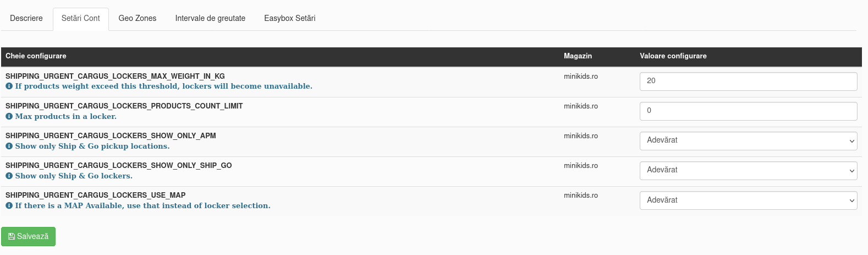The height and width of the screenshot is (255, 868).
Task: Click info icon for Ship & Go pickup locations
Action: [x=9, y=147]
